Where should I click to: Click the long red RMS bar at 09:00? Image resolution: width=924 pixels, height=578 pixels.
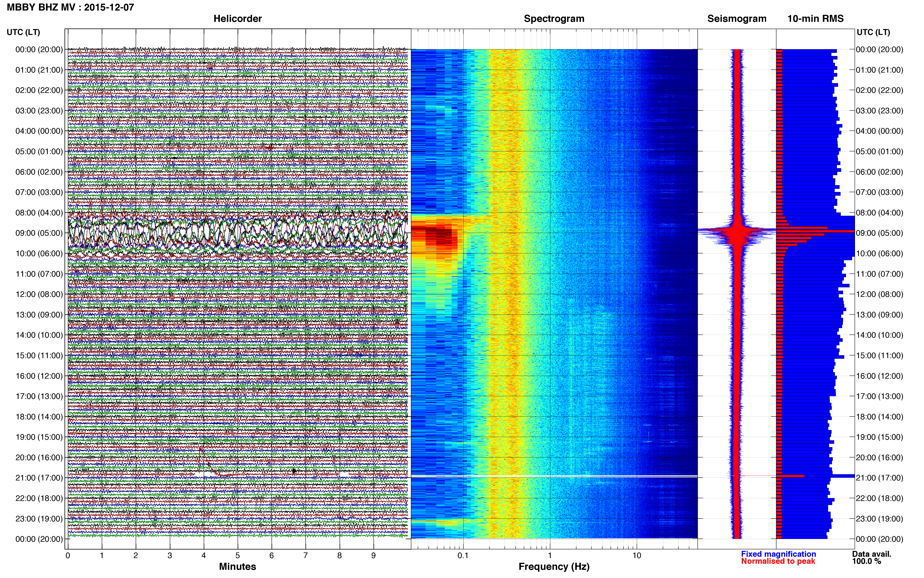(x=816, y=231)
